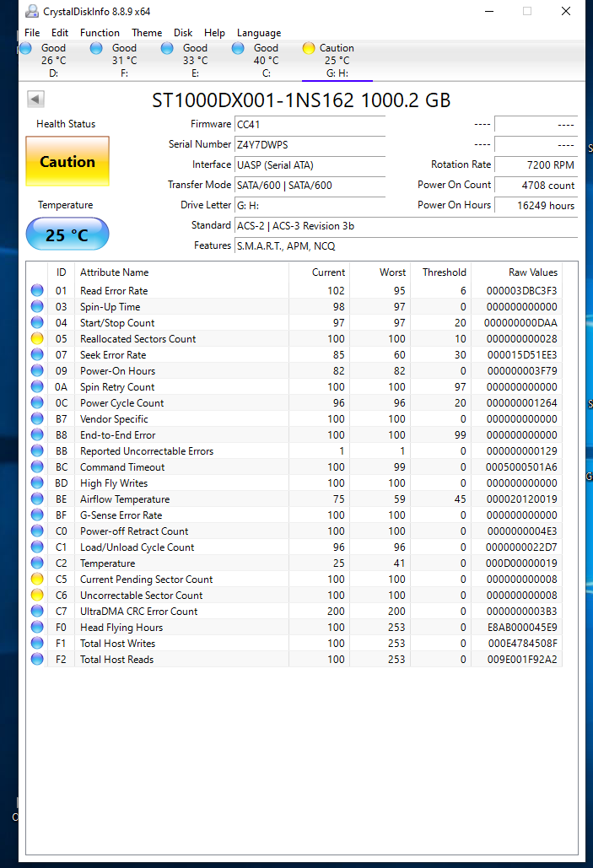Click the Rotation Rate value 7200 RPM
Screen dimensions: 593x868
pyautogui.click(x=536, y=165)
